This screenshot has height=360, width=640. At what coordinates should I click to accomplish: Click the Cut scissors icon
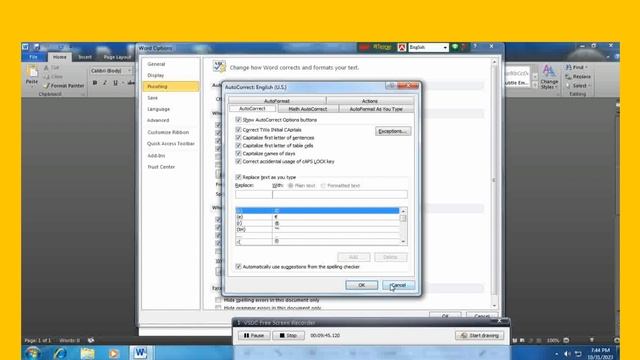pyautogui.click(x=47, y=68)
